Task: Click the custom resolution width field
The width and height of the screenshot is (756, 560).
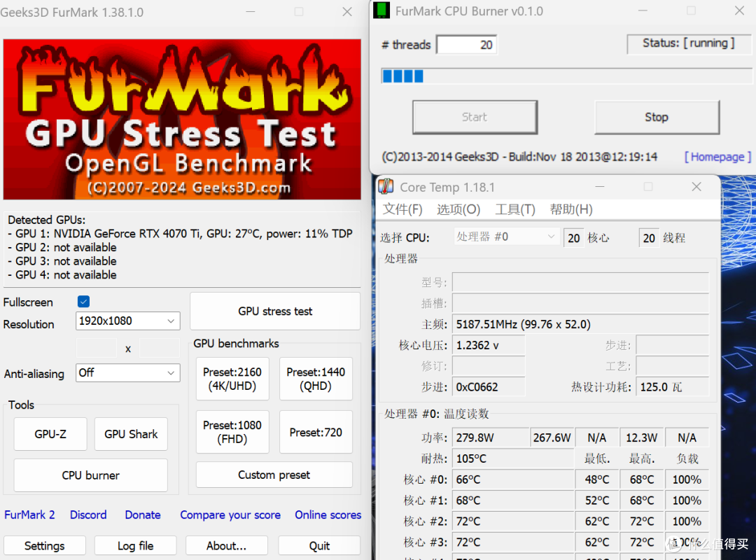Action: click(x=97, y=349)
